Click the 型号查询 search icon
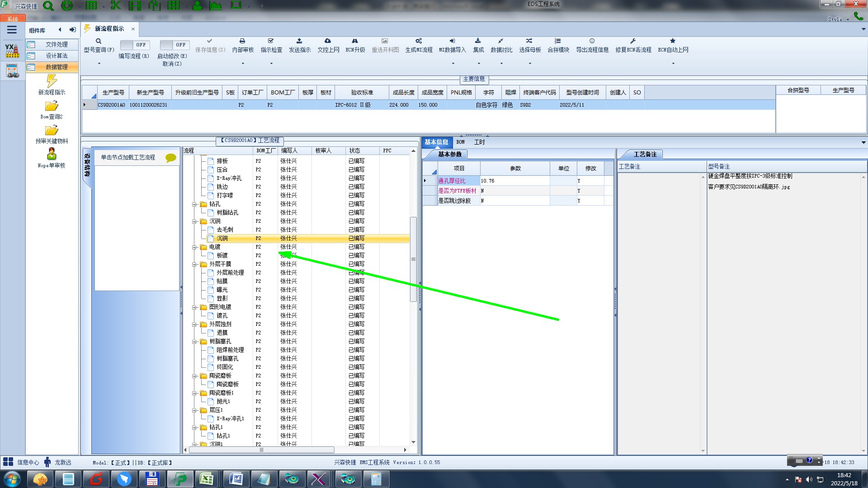868x488 pixels. coord(98,41)
